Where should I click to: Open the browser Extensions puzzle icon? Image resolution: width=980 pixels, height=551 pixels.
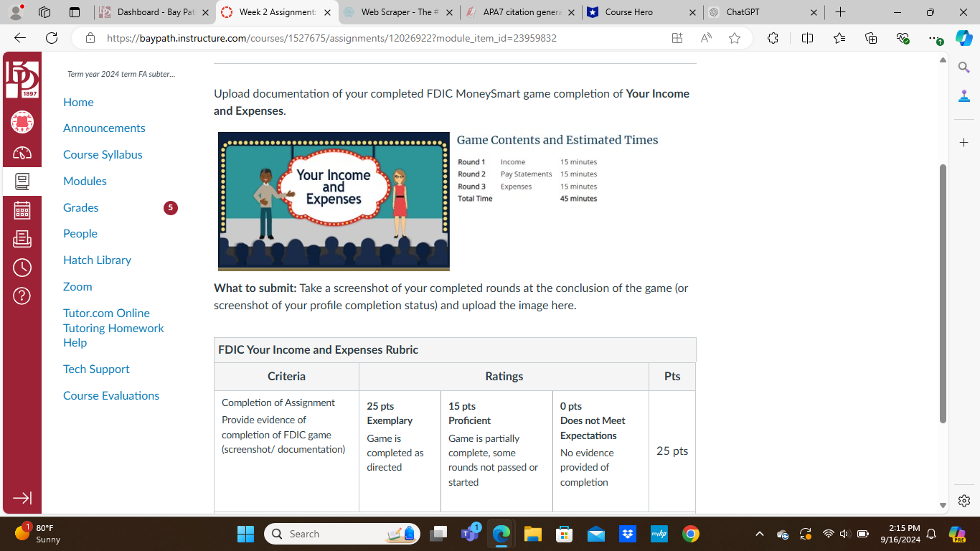(x=773, y=38)
